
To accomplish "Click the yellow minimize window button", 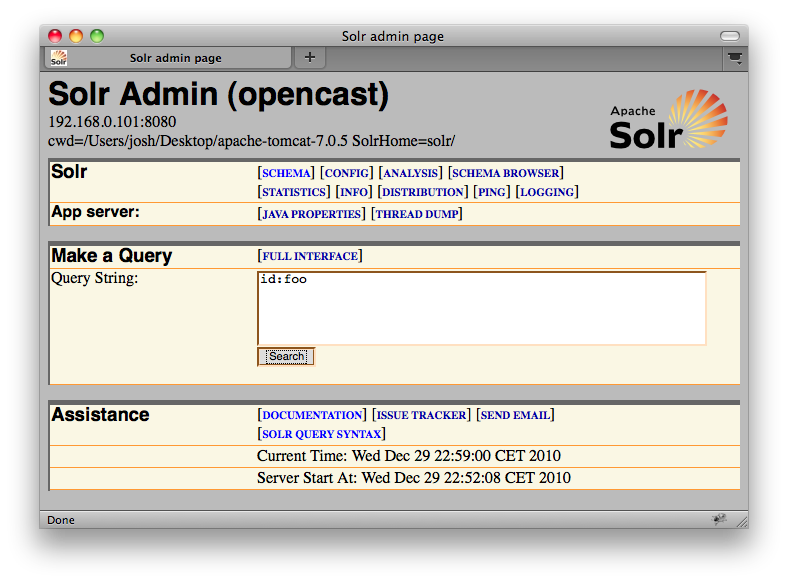I will (76, 36).
